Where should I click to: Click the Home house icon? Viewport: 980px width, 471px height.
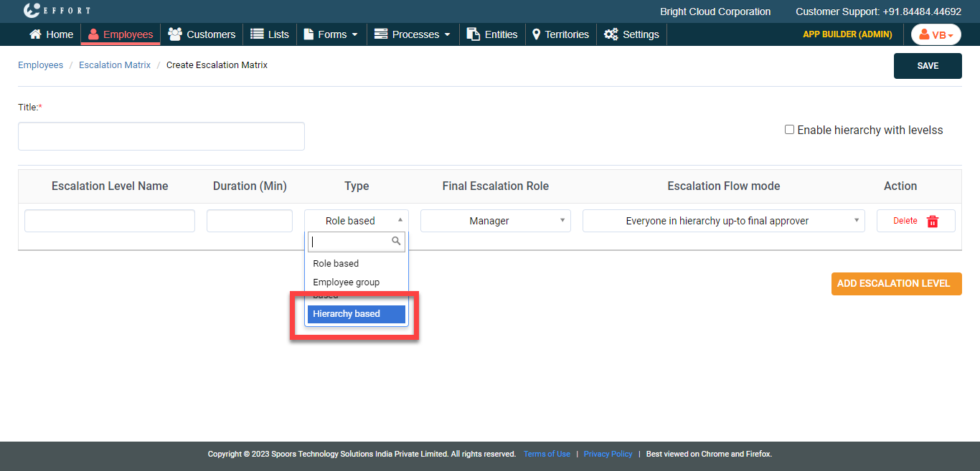(x=35, y=34)
